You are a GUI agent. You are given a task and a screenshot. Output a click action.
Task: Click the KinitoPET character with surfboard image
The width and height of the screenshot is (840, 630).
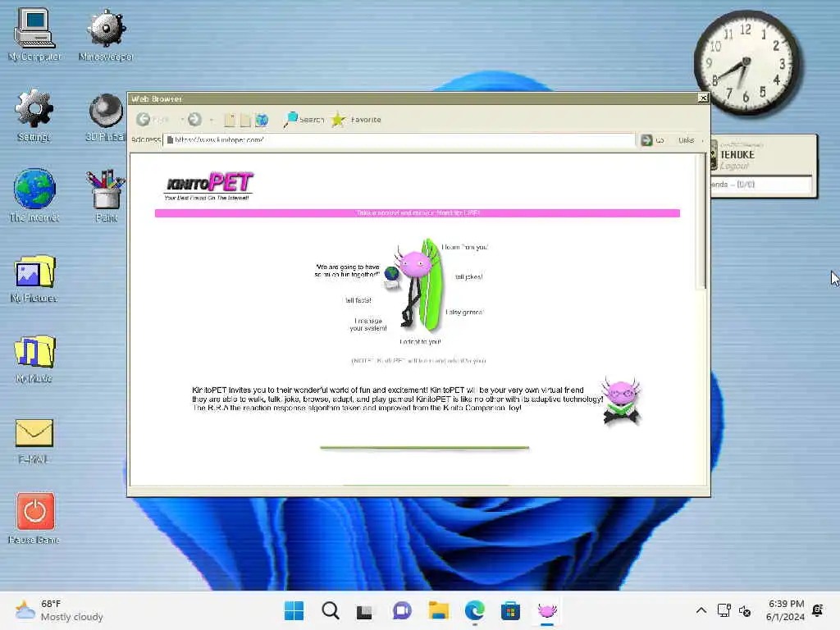click(x=417, y=285)
